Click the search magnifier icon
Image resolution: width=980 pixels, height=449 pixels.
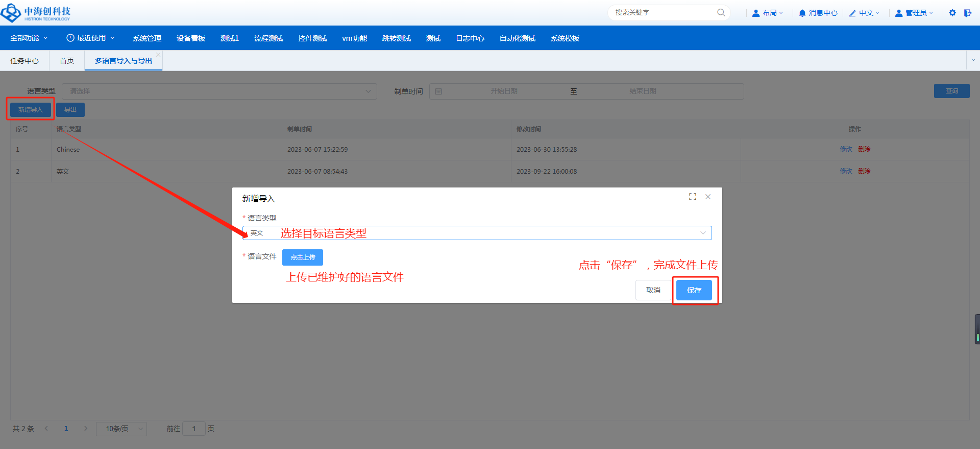click(x=721, y=13)
